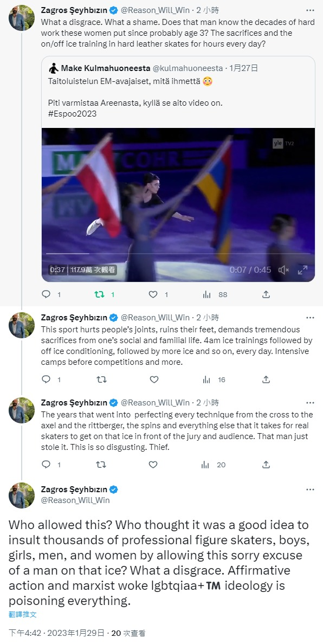Seek on the video progress bar
323x644 pixels.
pos(178,253)
